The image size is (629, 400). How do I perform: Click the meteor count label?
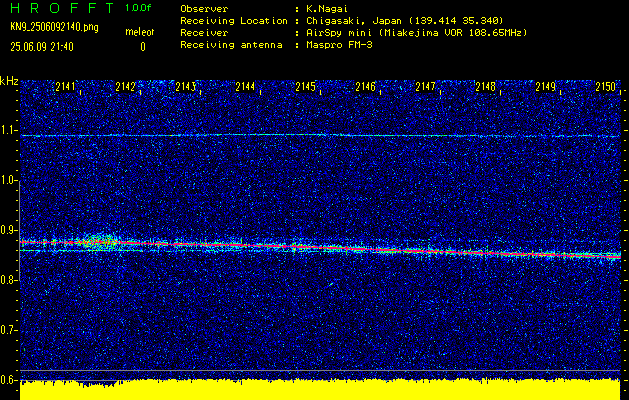pos(140,32)
